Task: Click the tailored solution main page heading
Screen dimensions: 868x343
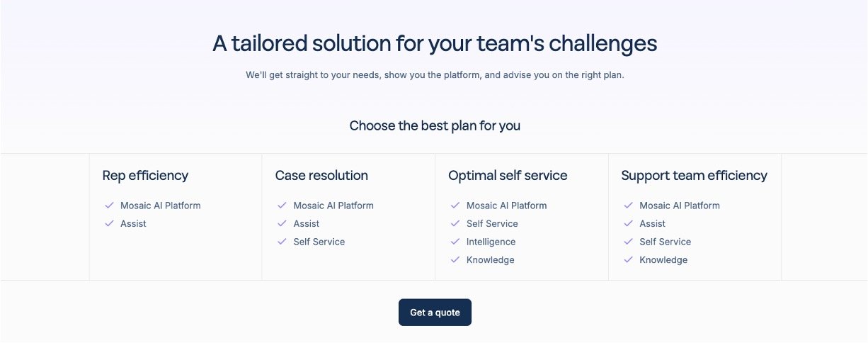Action: coord(435,44)
